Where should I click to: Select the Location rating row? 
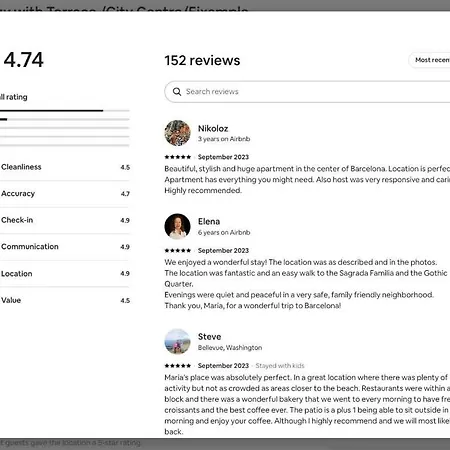tap(65, 273)
